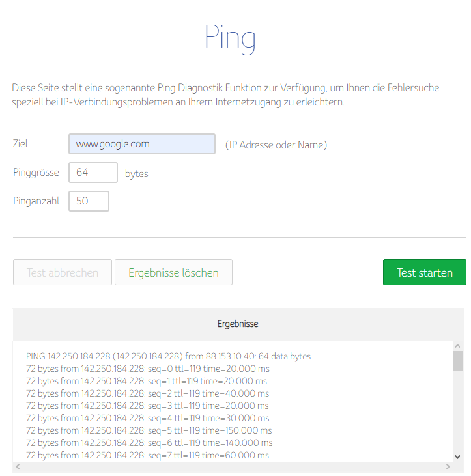This screenshot has width=471, height=476.
Task: Click the horizontal scrollbar track below results
Action: pyautogui.click(x=233, y=467)
